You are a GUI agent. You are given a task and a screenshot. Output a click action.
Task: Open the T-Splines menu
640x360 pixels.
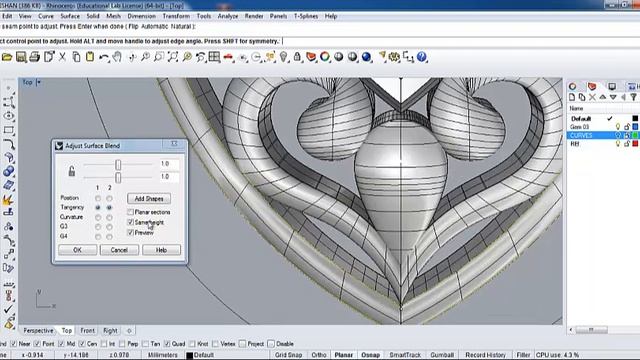[306, 16]
